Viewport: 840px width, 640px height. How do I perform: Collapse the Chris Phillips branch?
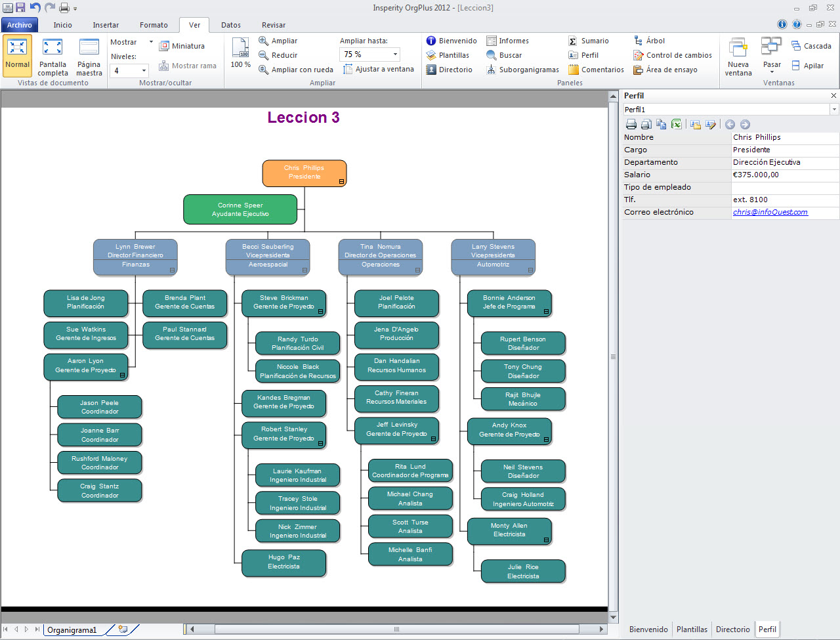point(341,182)
